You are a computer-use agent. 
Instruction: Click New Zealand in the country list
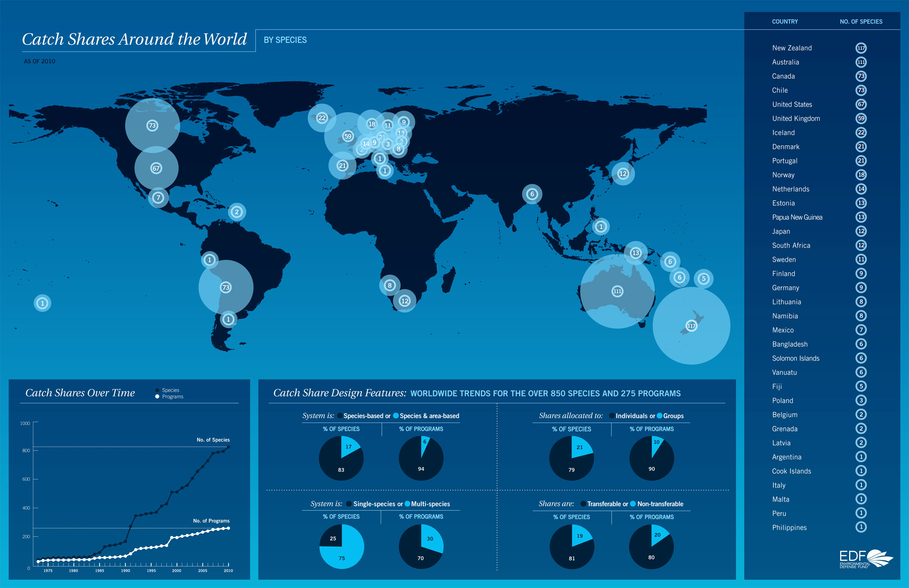pyautogui.click(x=792, y=48)
